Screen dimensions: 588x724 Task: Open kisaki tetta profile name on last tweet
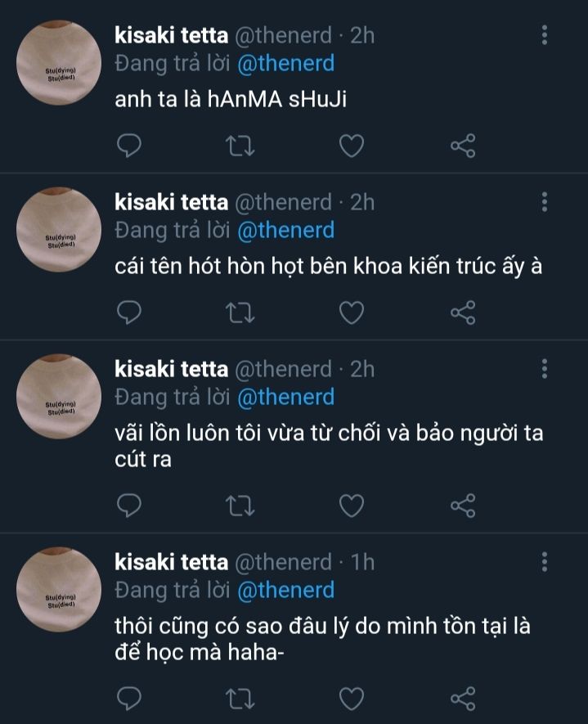(171, 562)
